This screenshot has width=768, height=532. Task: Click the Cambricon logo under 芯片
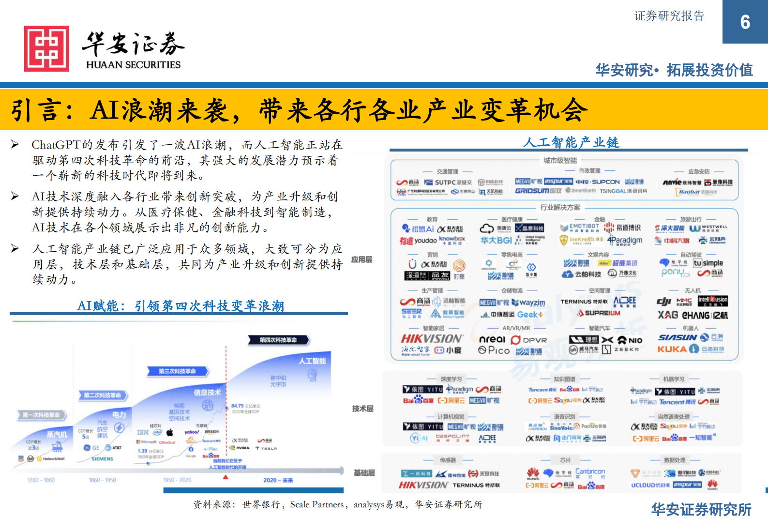click(x=590, y=473)
